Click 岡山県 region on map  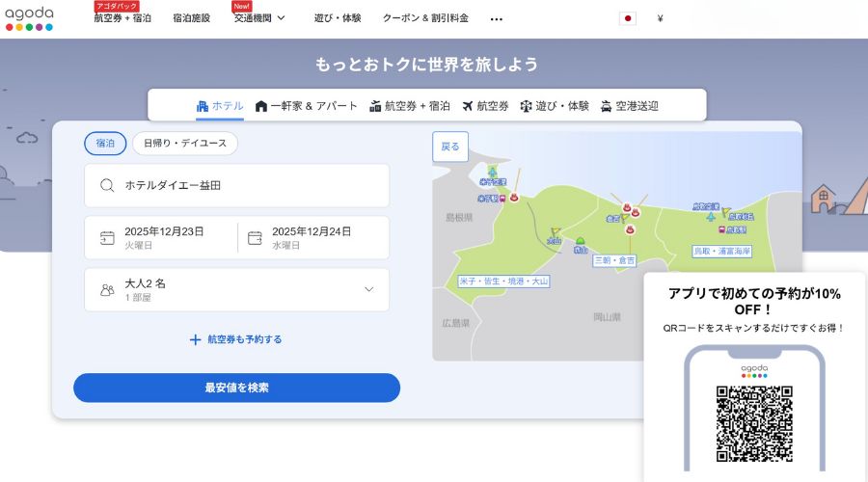tap(608, 317)
